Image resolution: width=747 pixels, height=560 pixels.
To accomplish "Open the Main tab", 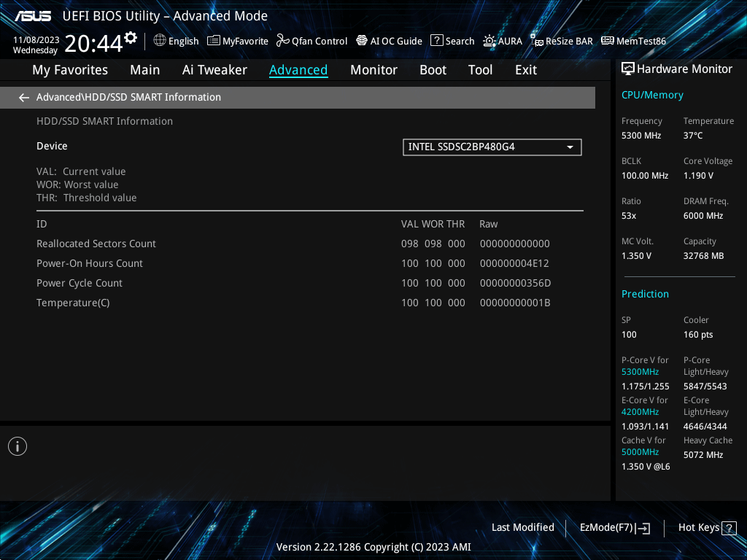I will tap(145, 70).
